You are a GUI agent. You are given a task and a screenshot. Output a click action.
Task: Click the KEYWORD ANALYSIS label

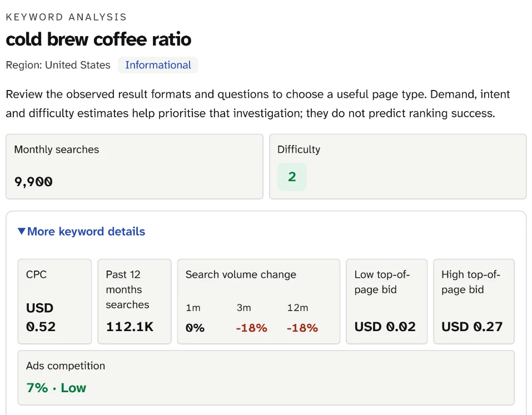click(x=66, y=17)
